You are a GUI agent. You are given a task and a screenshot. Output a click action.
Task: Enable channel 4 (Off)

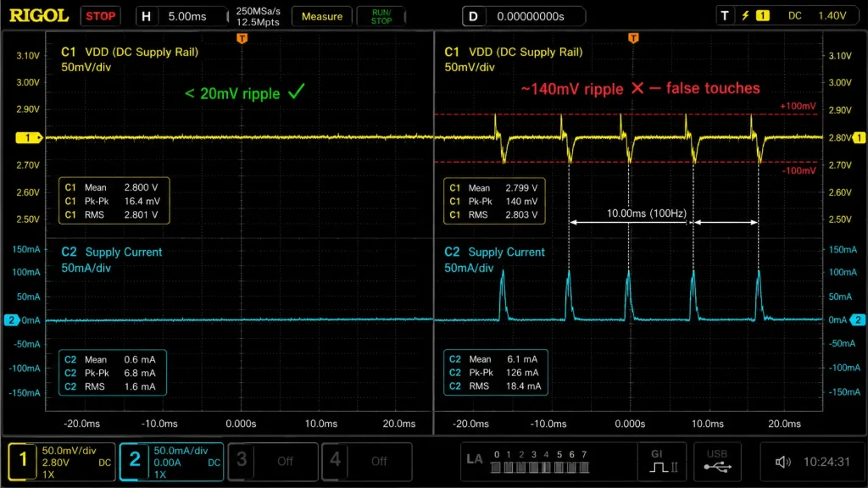point(366,462)
